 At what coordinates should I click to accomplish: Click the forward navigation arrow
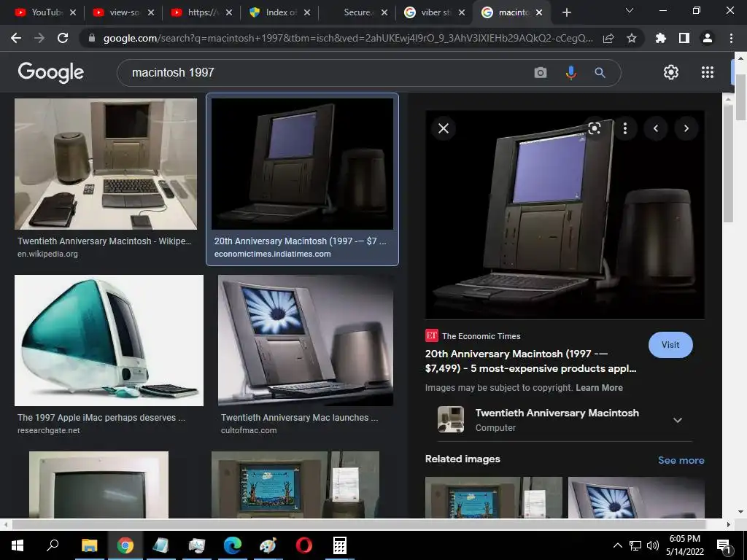pyautogui.click(x=39, y=38)
